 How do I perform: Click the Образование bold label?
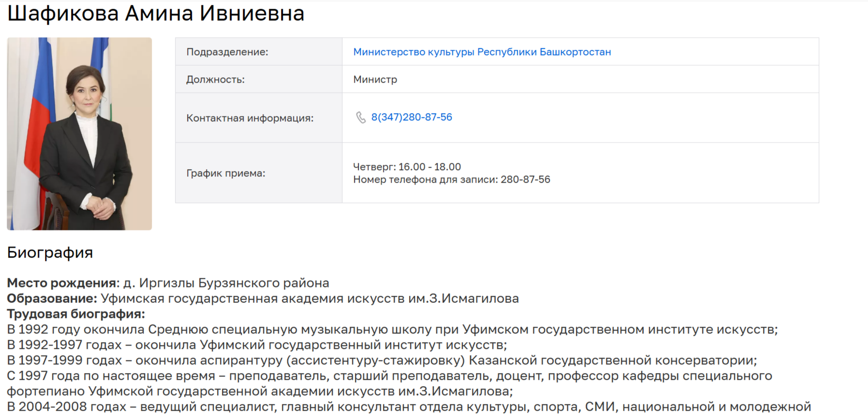(52, 298)
